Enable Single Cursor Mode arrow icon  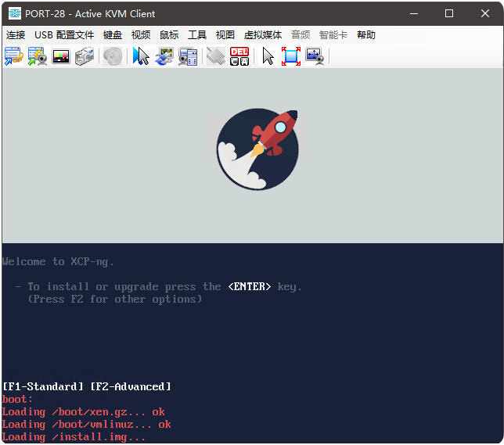[268, 56]
